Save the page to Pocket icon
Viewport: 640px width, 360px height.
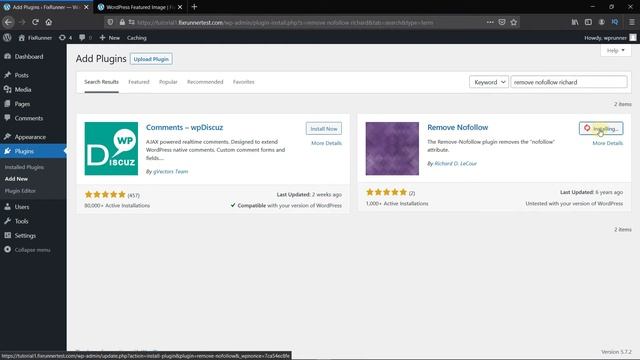coord(502,22)
